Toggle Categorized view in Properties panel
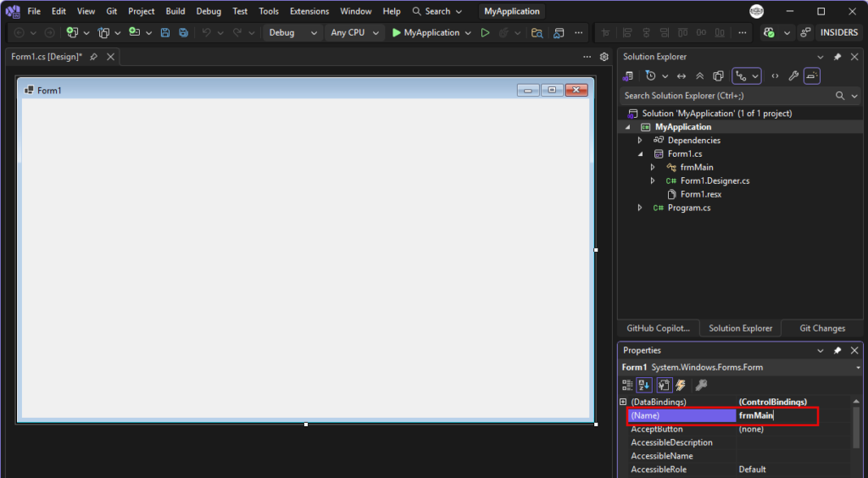The width and height of the screenshot is (868, 478). click(627, 385)
